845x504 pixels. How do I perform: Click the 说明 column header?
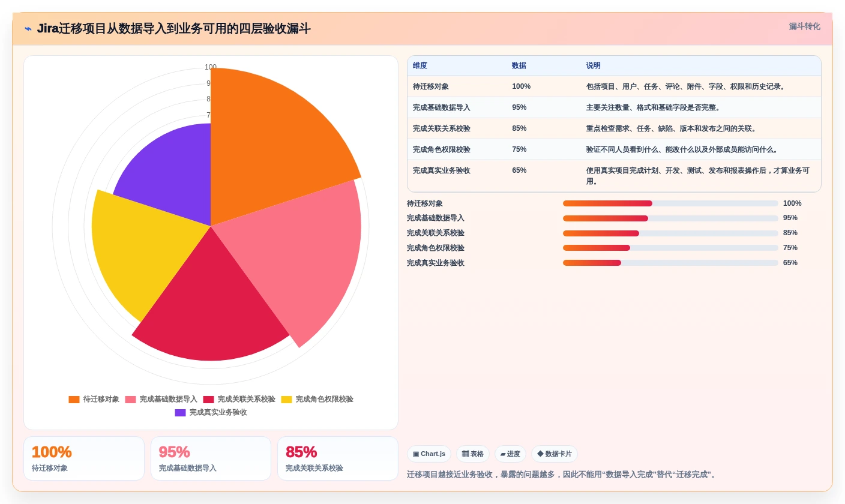point(594,66)
